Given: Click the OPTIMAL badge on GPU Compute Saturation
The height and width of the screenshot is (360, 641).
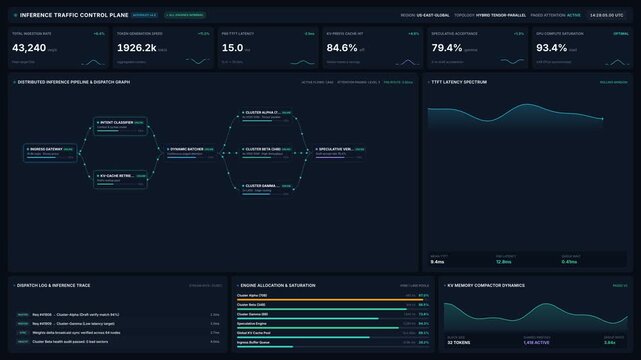Looking at the screenshot, I should point(621,34).
